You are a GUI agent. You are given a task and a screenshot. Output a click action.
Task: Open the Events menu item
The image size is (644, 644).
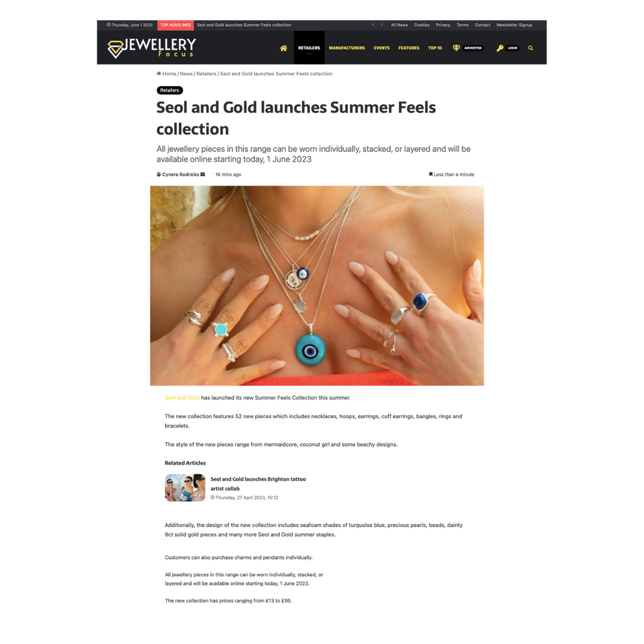click(382, 48)
